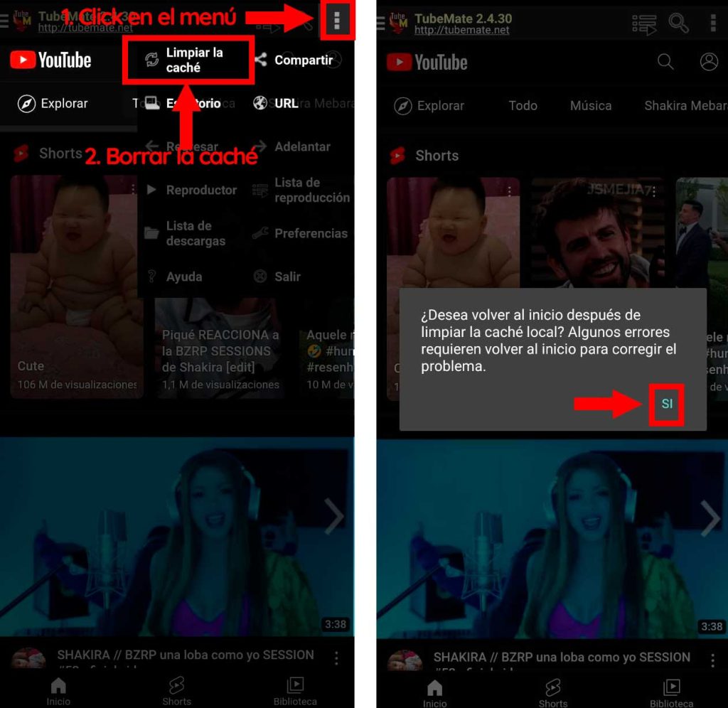Select the Todo filter chip in right screenshot
Screen dimensions: 728x708
click(523, 106)
